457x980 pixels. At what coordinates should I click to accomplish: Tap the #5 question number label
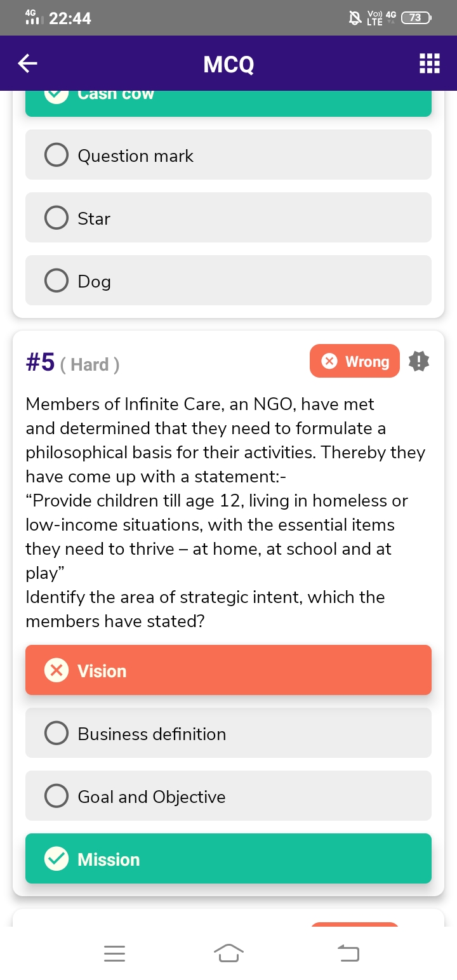41,363
